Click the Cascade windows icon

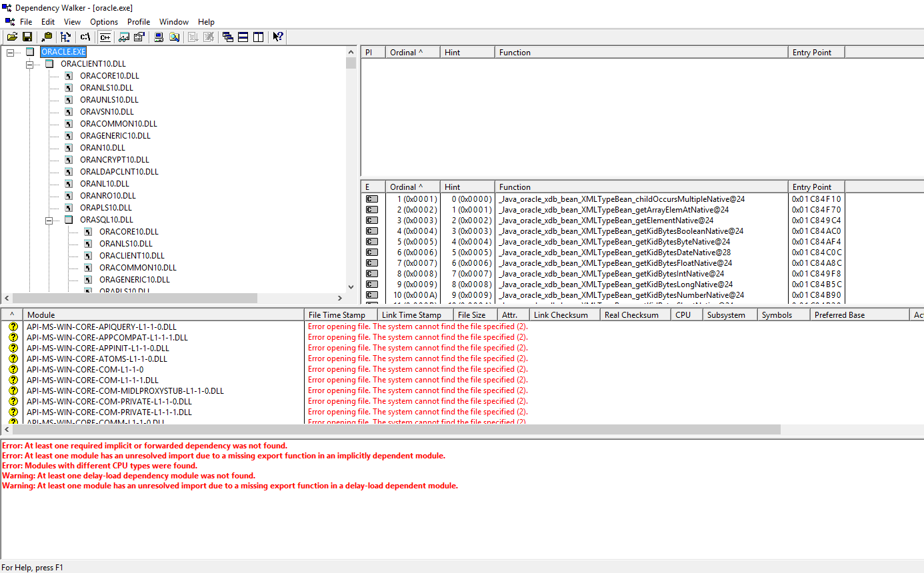tap(228, 37)
